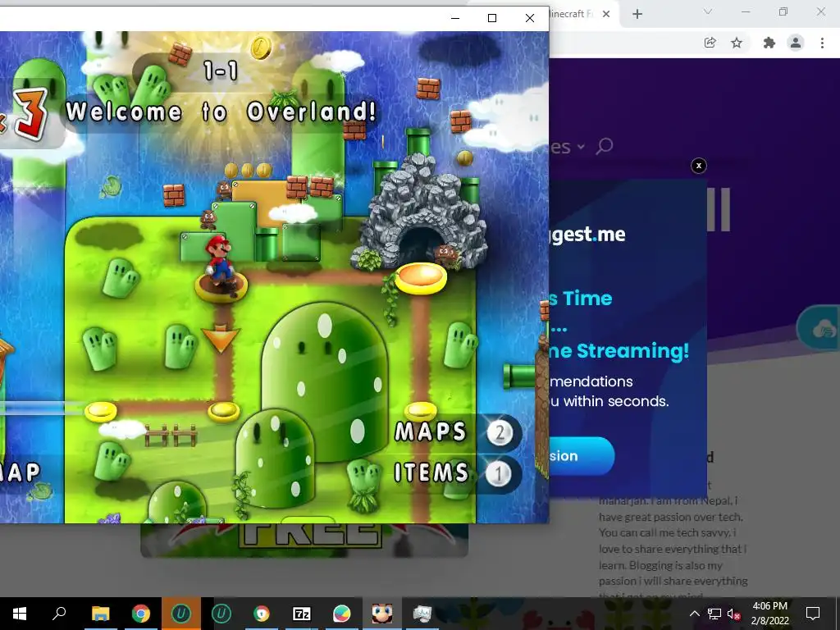Select the Minecraft tab in Chrome
Viewport: 840px width, 630px height.
[x=573, y=14]
